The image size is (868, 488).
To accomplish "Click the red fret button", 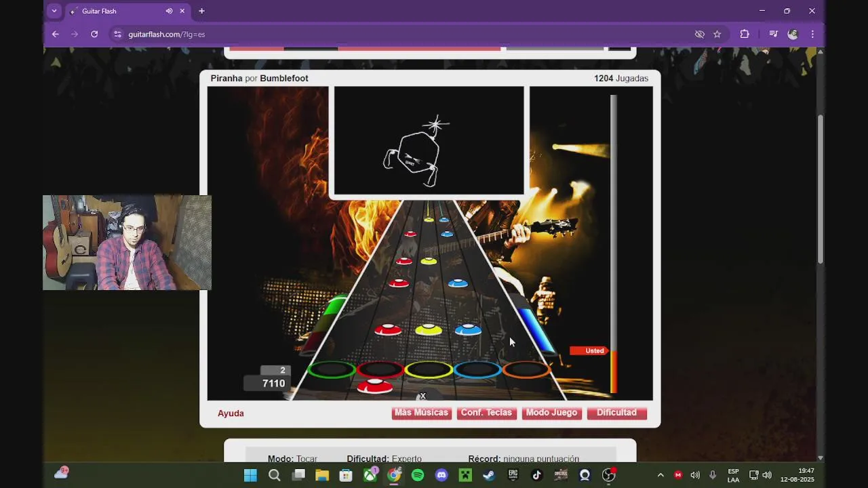I will click(380, 369).
